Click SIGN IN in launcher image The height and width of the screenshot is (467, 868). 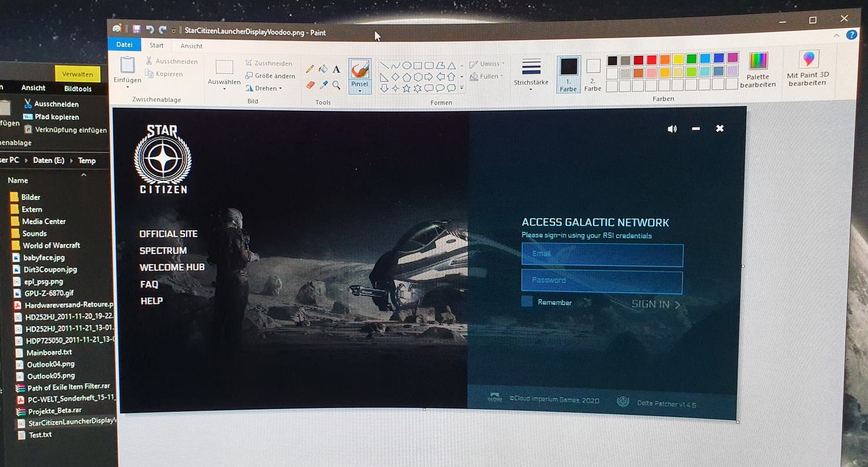pyautogui.click(x=656, y=304)
